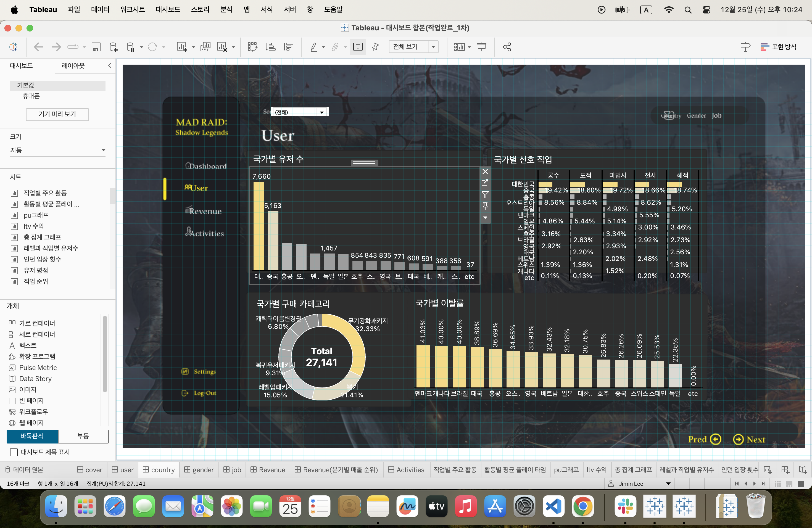Screen dimensions: 812x528
Task: Open Slack from the dock
Action: [x=625, y=506]
